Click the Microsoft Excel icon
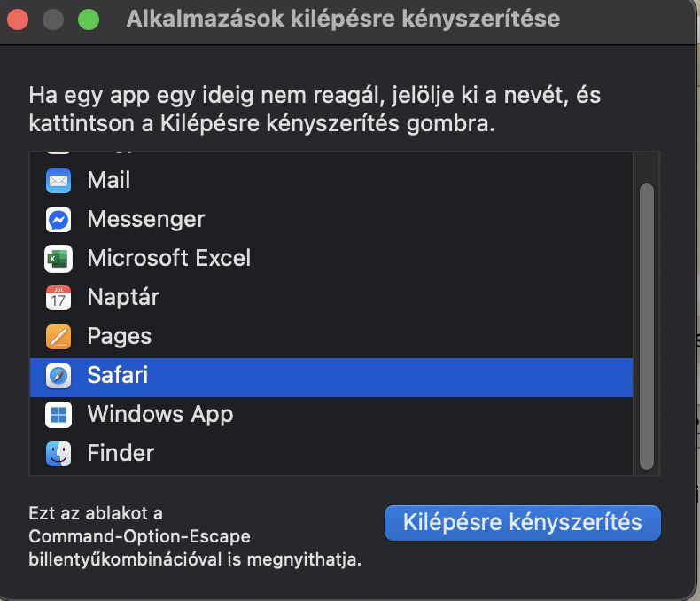The height and width of the screenshot is (601, 700). pyautogui.click(x=58, y=259)
